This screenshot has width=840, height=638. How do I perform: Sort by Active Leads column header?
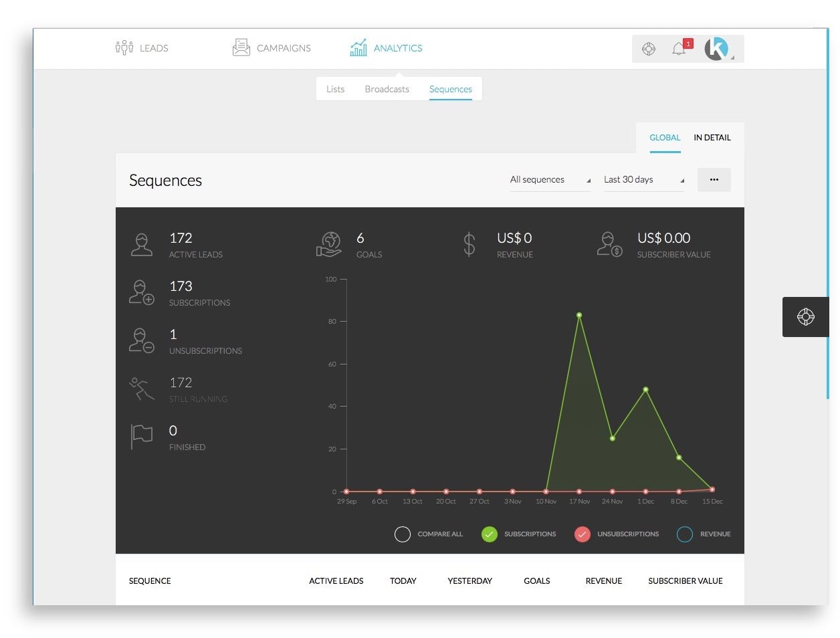(x=336, y=581)
